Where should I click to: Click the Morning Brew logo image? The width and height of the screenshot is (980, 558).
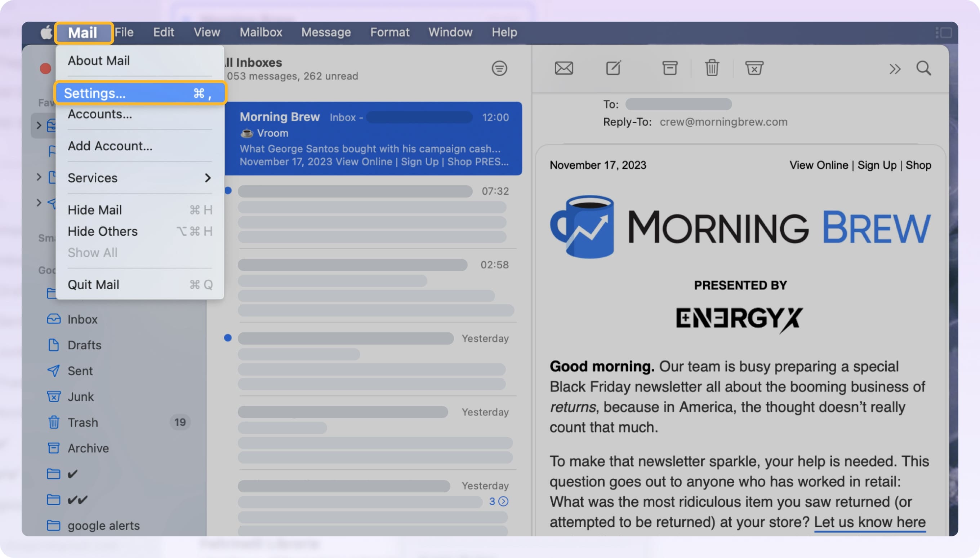click(740, 227)
